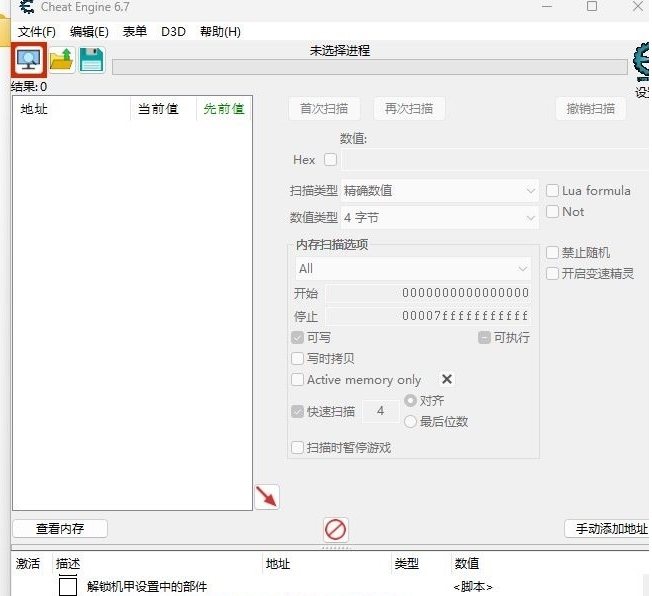Click the red clear-list prohibition icon

(335, 529)
